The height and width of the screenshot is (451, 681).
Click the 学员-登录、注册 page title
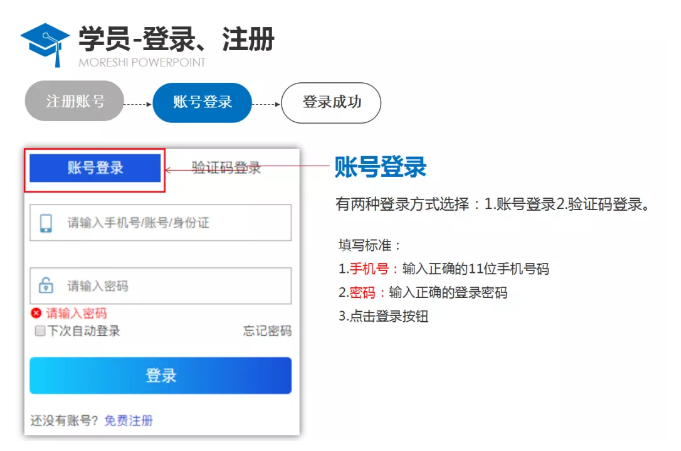pos(176,39)
